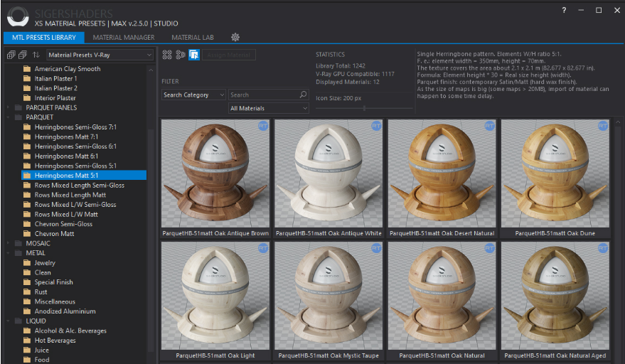Click the expand all categories icon
The height and width of the screenshot is (364, 625).
pos(11,55)
